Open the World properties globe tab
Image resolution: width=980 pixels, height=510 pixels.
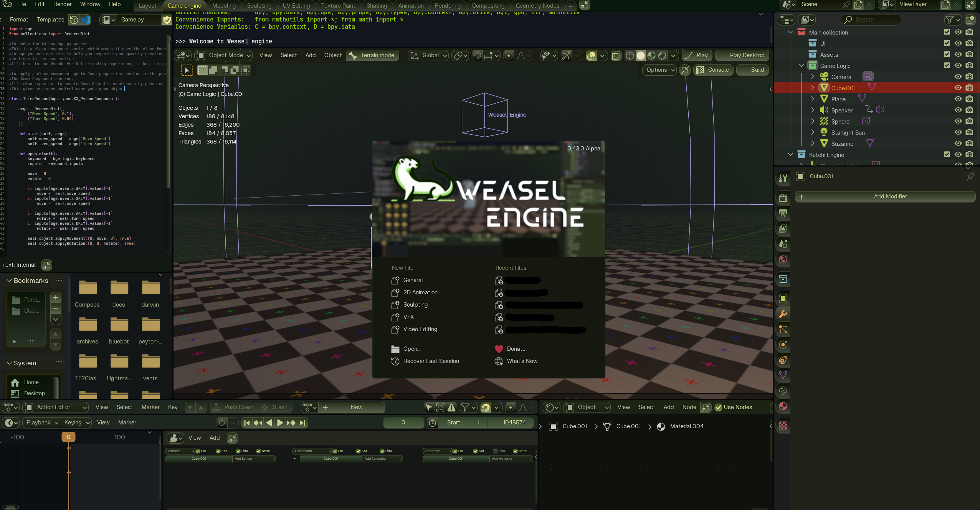pyautogui.click(x=783, y=259)
